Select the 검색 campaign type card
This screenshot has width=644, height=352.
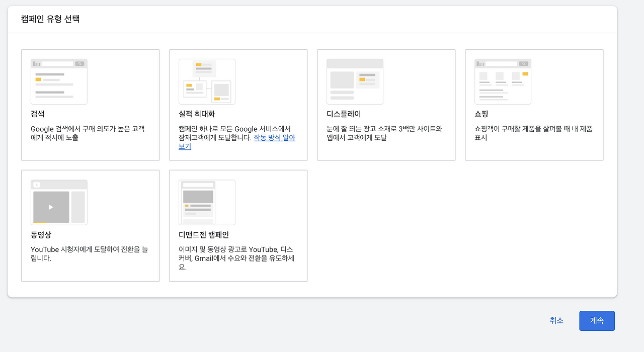[x=90, y=105]
